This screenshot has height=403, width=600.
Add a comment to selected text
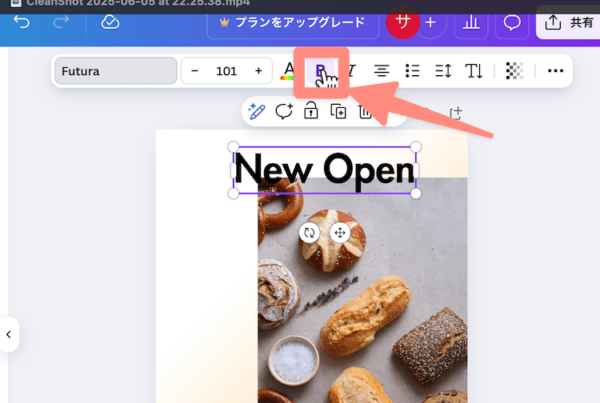(284, 112)
